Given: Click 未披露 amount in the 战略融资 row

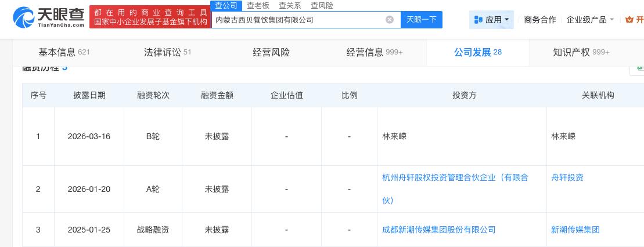Looking at the screenshot, I should coord(217,230).
